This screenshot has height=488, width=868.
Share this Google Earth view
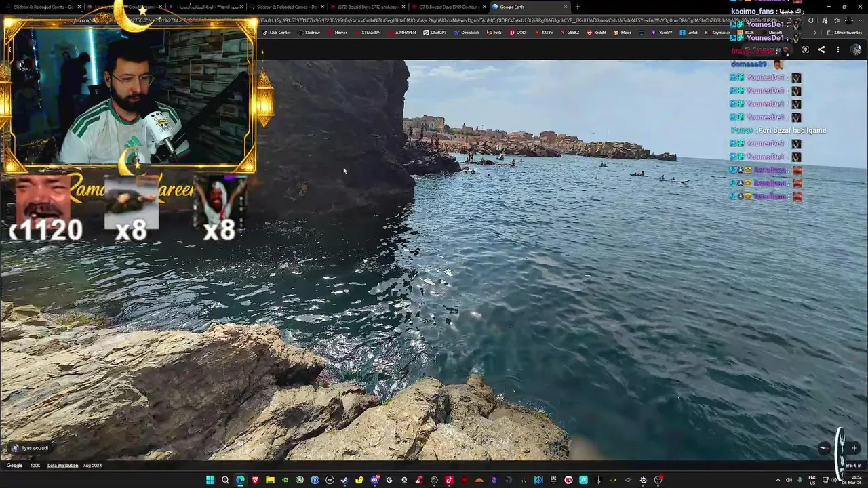pyautogui.click(x=821, y=49)
